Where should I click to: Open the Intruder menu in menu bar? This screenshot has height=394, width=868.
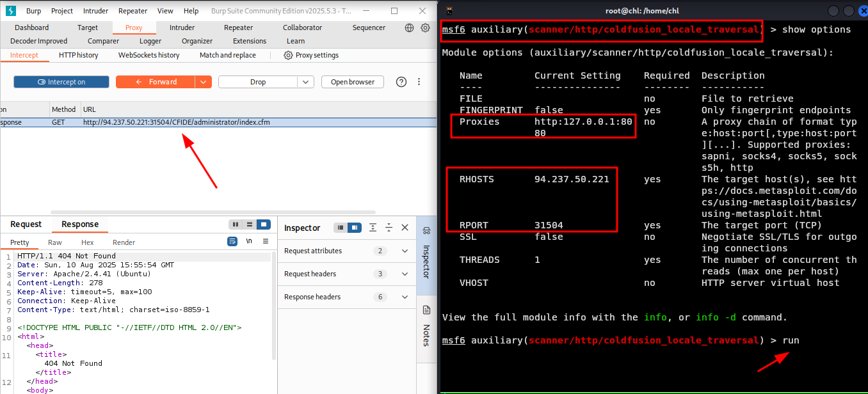point(95,11)
